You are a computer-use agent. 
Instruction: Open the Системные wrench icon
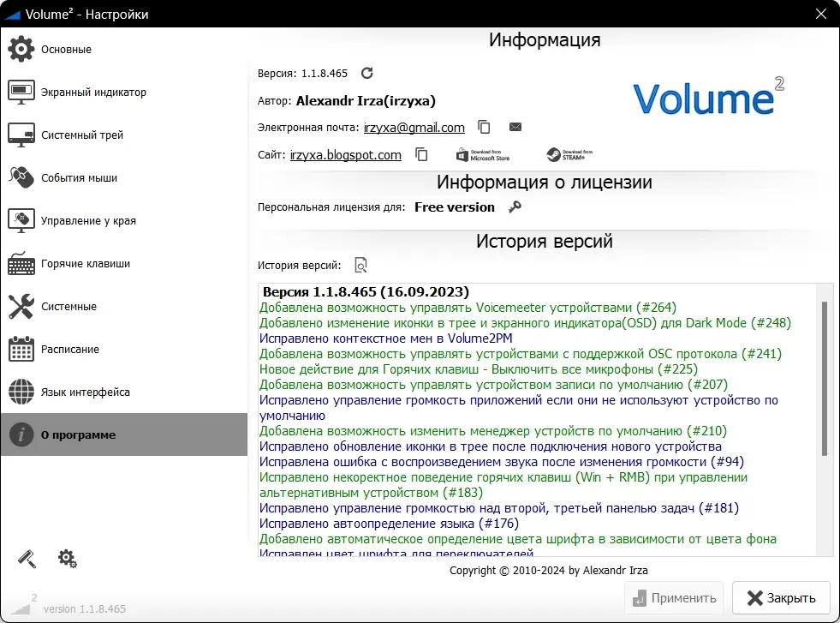(21, 306)
